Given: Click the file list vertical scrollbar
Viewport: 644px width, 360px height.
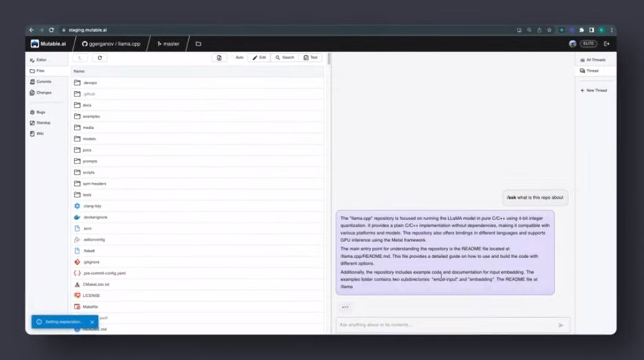Looking at the screenshot, I should point(329,59).
